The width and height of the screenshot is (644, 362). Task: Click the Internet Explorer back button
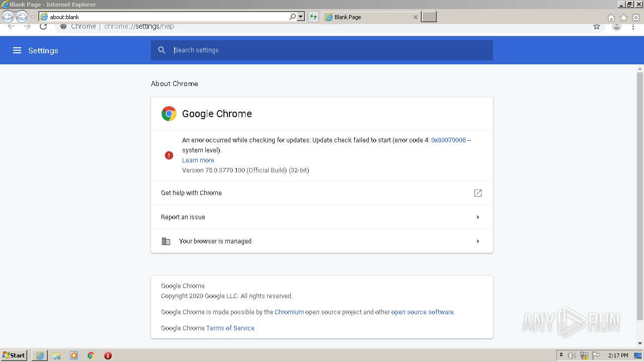tap(8, 17)
